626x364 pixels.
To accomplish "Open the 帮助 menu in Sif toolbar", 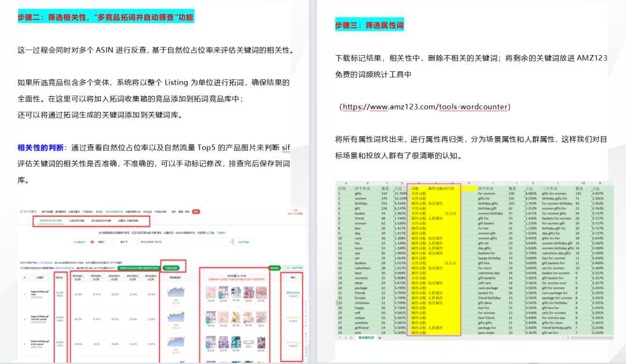I will (x=186, y=212).
